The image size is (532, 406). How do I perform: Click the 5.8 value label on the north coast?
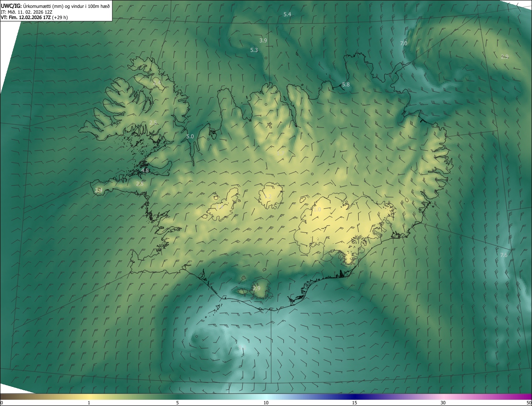(x=346, y=84)
